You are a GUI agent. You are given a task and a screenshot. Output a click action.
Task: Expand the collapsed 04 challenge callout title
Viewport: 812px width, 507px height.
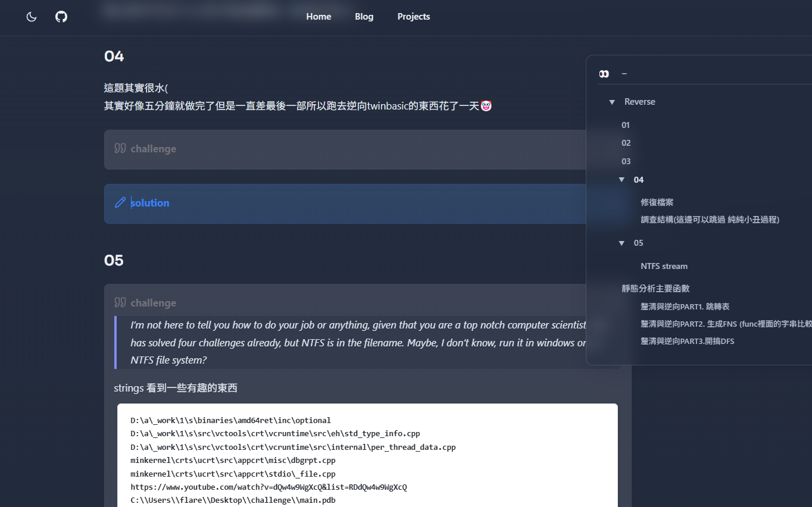[x=154, y=149]
